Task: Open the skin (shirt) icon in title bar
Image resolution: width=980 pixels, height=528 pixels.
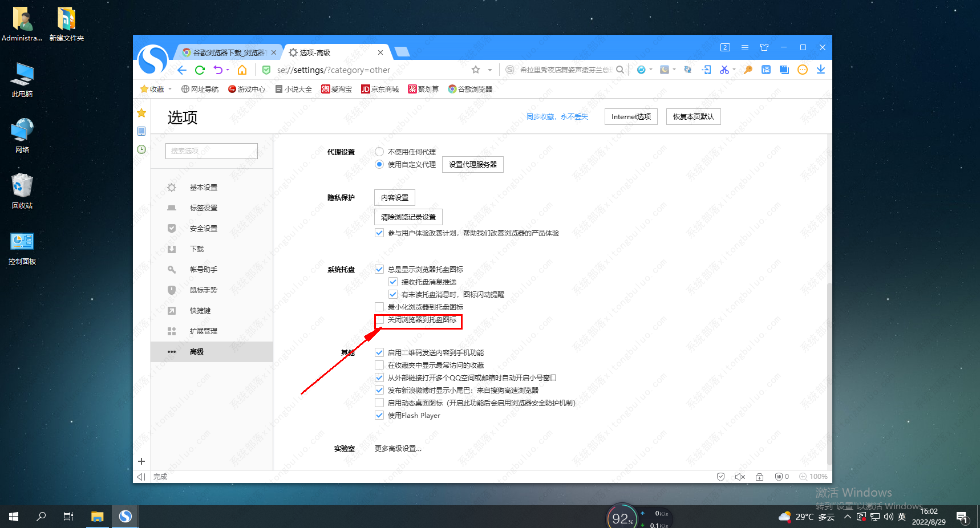Action: point(764,47)
